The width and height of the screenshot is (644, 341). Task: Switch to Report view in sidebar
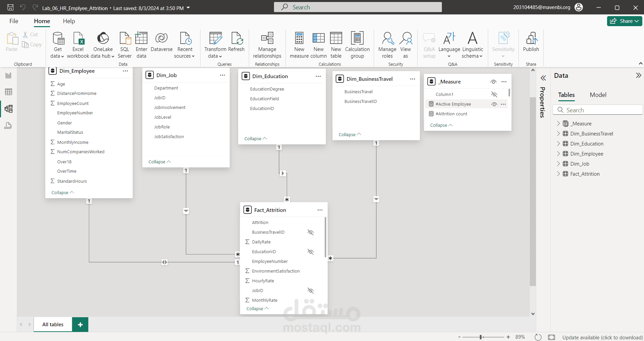point(8,75)
